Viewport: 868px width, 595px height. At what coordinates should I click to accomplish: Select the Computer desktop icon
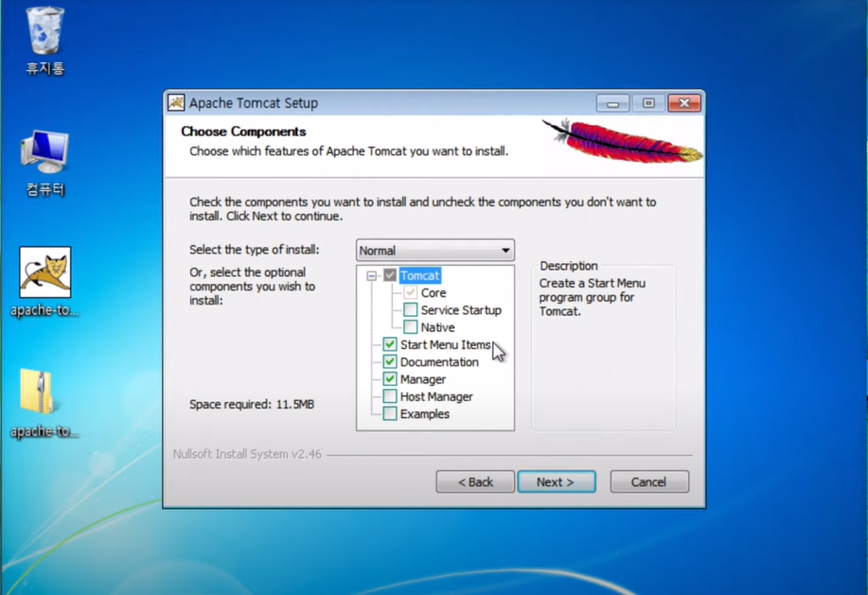coord(44,163)
